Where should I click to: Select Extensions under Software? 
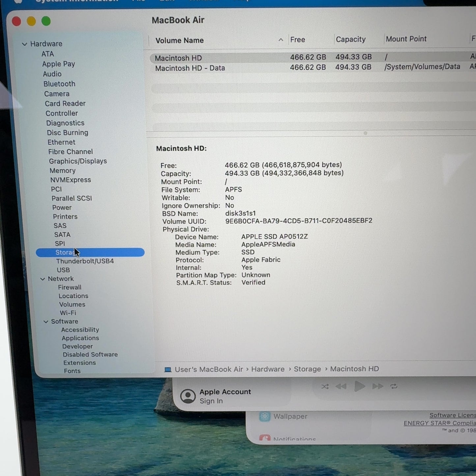pos(80,363)
